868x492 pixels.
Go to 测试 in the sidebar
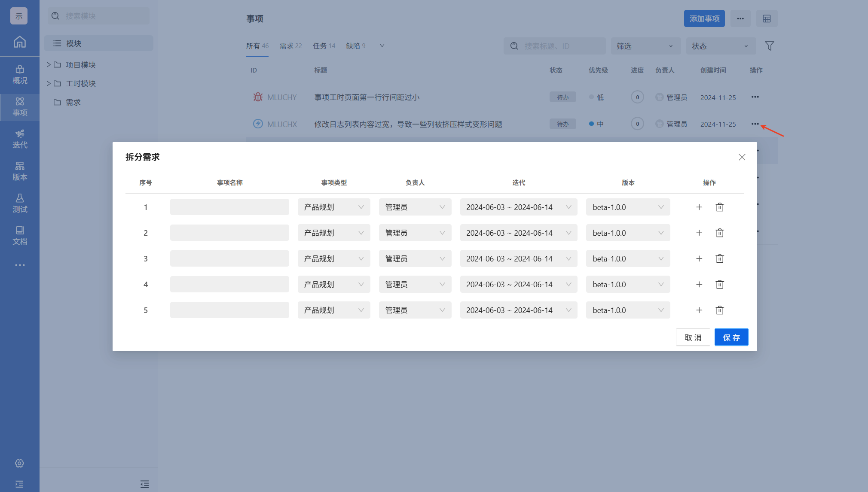pos(20,203)
